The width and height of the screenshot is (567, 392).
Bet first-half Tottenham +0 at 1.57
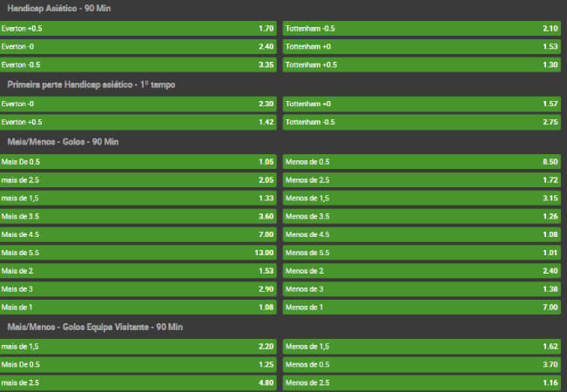click(x=422, y=105)
